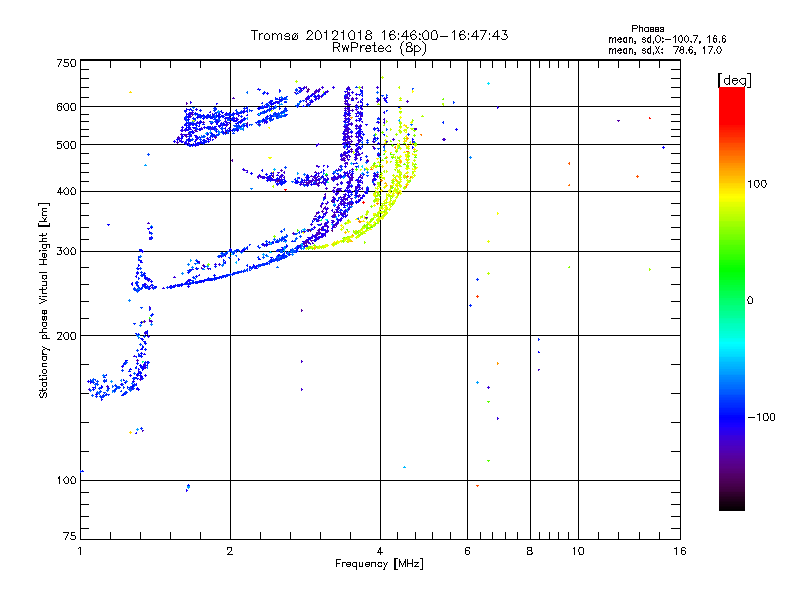Click the '75' height axis label
The image size is (800, 600).
70,536
